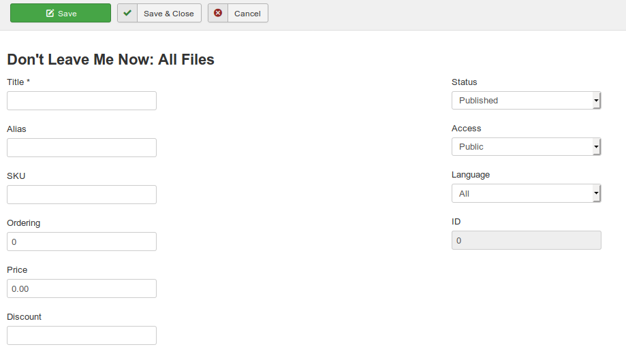This screenshot has height=364, width=626.
Task: Focus the Discount input field
Action: pyautogui.click(x=82, y=335)
